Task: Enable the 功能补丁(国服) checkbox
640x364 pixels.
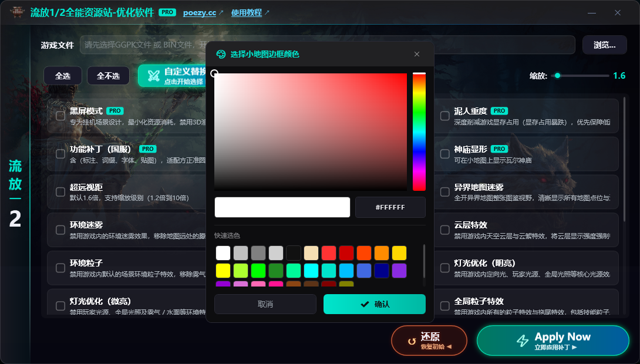Action: 60,154
